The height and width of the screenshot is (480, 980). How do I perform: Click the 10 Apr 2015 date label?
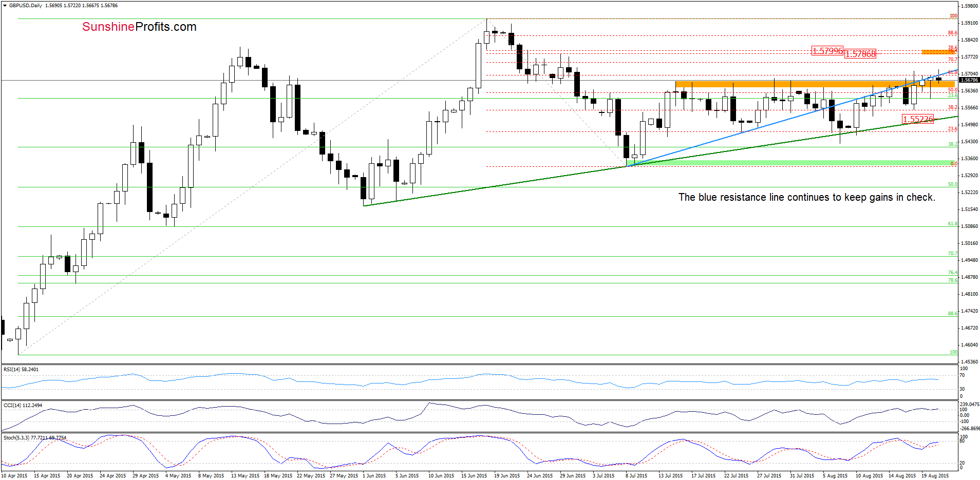14,476
